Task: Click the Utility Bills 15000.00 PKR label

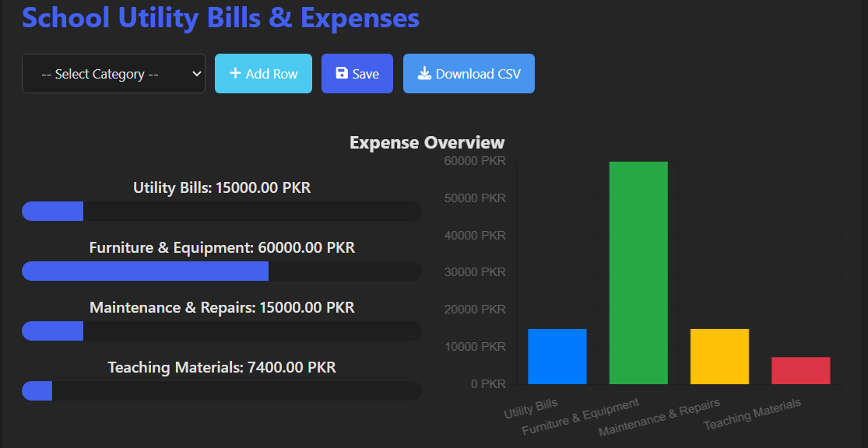Action: click(222, 187)
